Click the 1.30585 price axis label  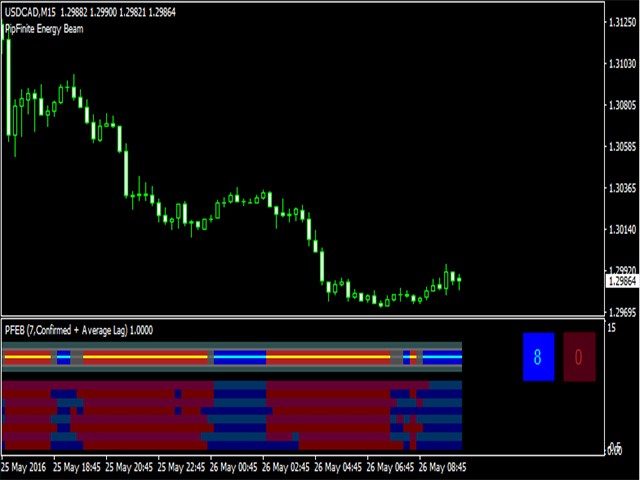[622, 147]
